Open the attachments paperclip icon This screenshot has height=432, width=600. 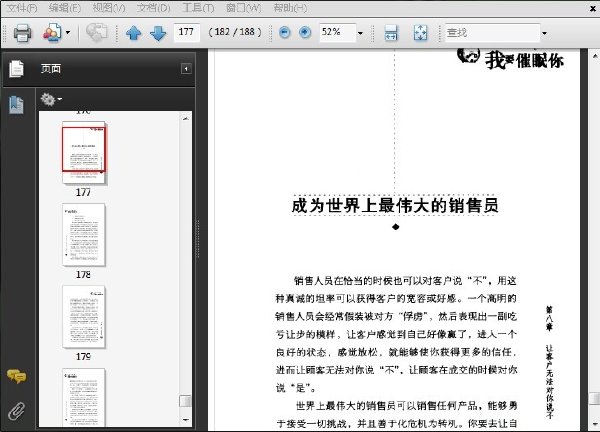[16, 411]
